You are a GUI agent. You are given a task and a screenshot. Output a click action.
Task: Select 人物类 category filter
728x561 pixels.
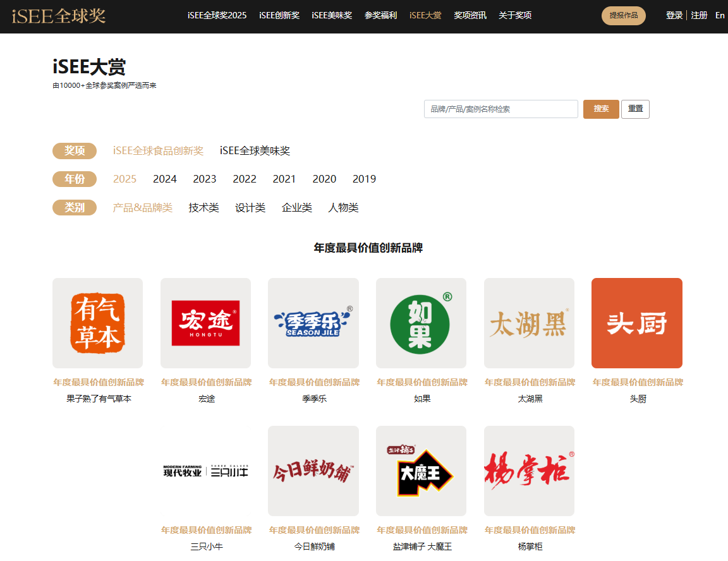click(x=343, y=208)
